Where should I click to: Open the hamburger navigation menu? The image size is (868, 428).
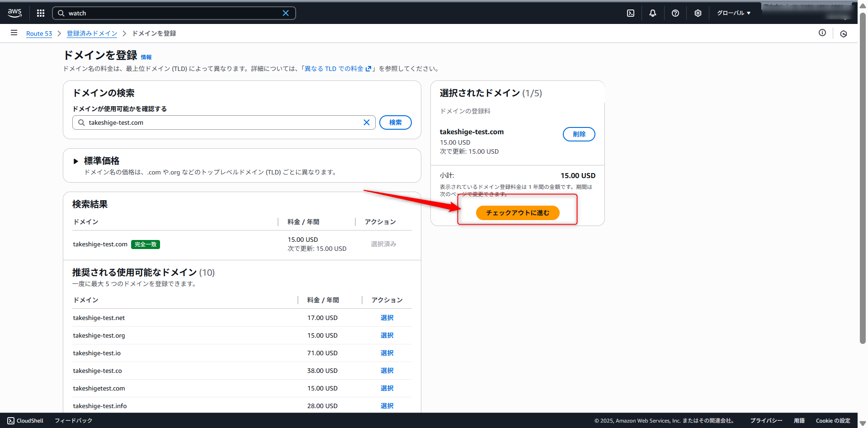(14, 33)
